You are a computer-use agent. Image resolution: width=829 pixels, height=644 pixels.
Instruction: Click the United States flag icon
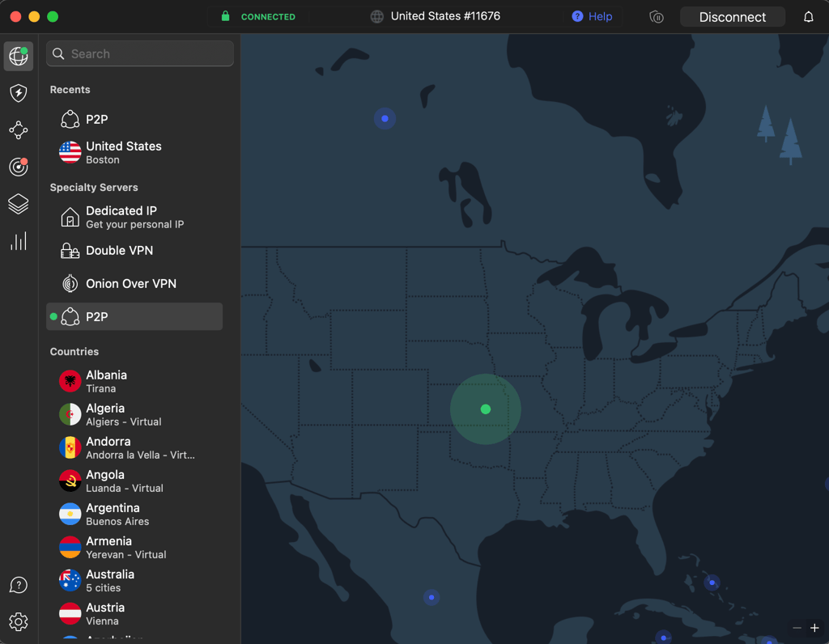(70, 152)
